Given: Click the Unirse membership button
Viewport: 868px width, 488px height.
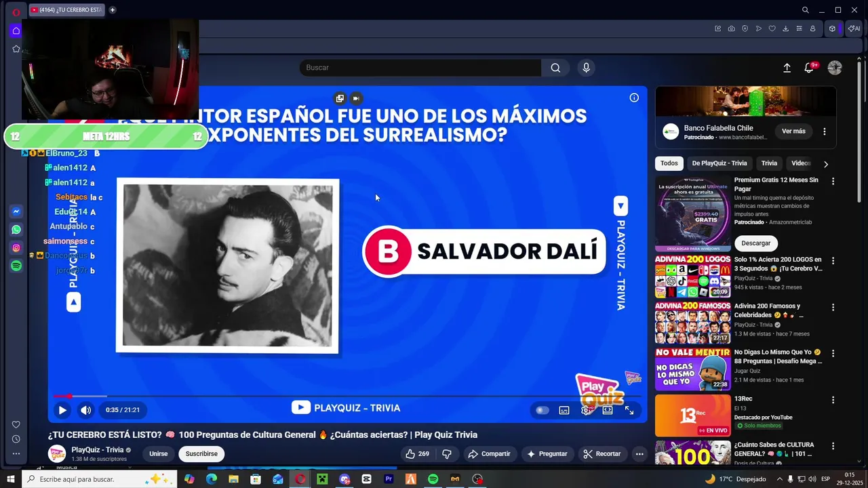Looking at the screenshot, I should [159, 454].
